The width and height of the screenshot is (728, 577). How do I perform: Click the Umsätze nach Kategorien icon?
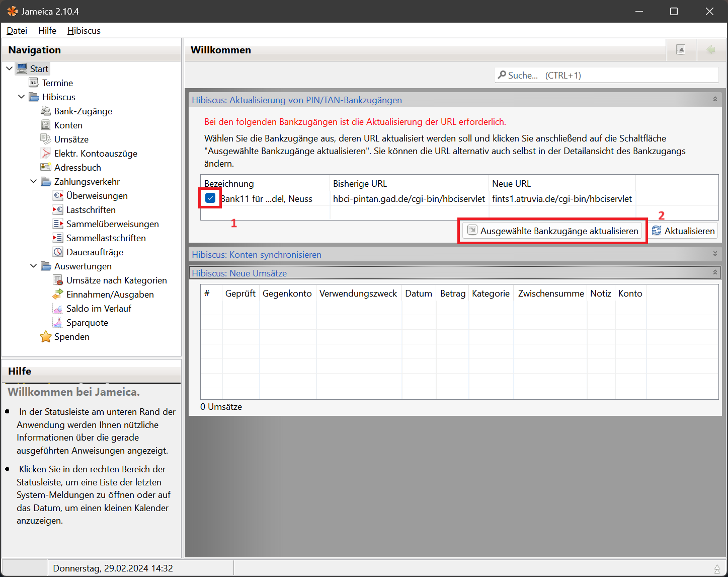[58, 280]
